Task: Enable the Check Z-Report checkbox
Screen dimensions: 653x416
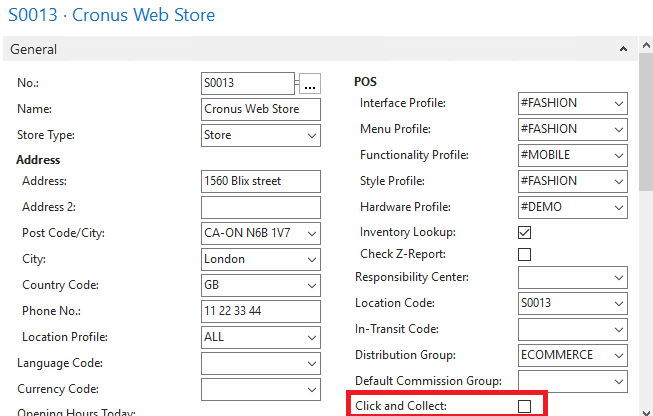Action: [524, 254]
